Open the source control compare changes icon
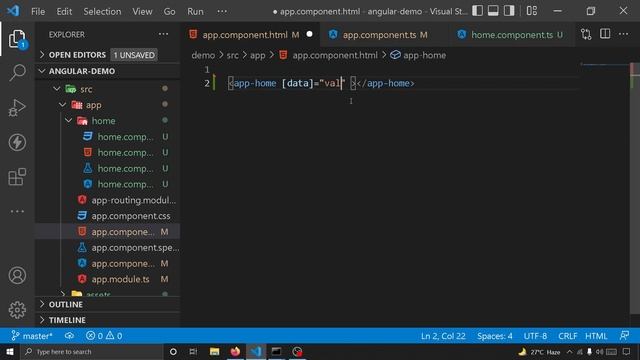Image resolution: width=640 pixels, height=360 pixels. pyautogui.click(x=586, y=34)
